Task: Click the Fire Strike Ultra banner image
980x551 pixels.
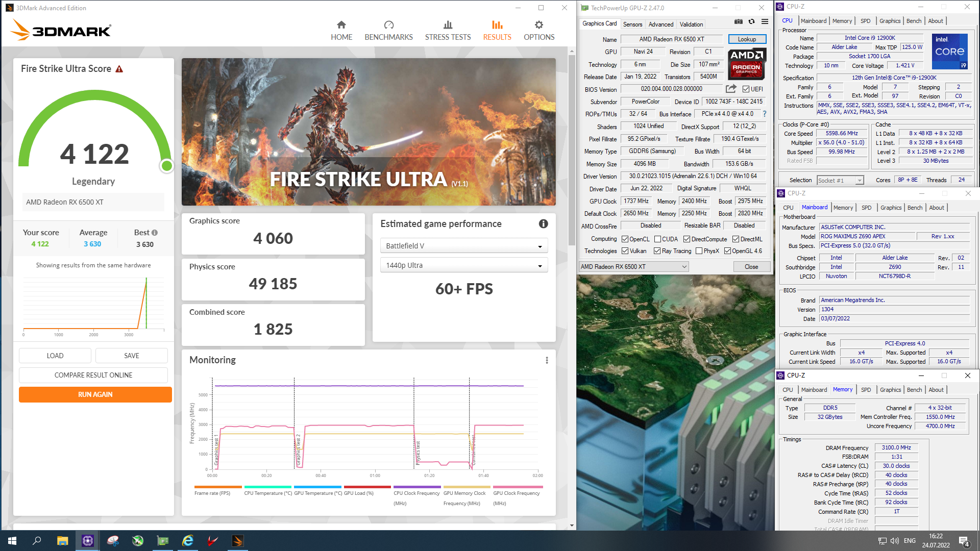Action: (x=369, y=132)
